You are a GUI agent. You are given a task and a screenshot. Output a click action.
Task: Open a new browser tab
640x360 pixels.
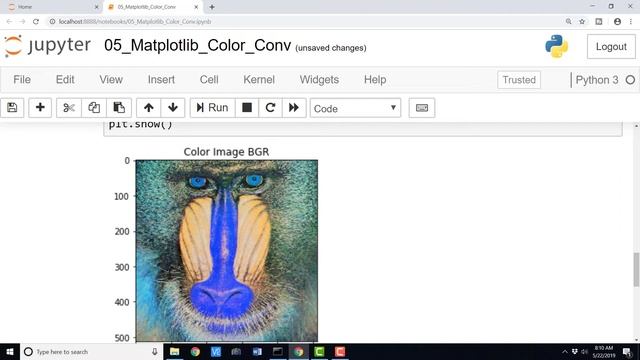click(212, 7)
